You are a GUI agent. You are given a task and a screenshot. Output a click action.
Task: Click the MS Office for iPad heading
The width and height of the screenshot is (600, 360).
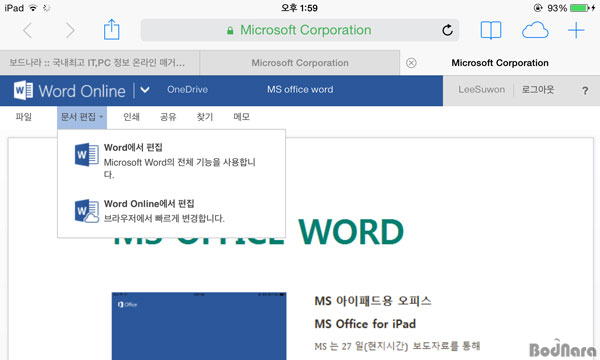coord(365,324)
